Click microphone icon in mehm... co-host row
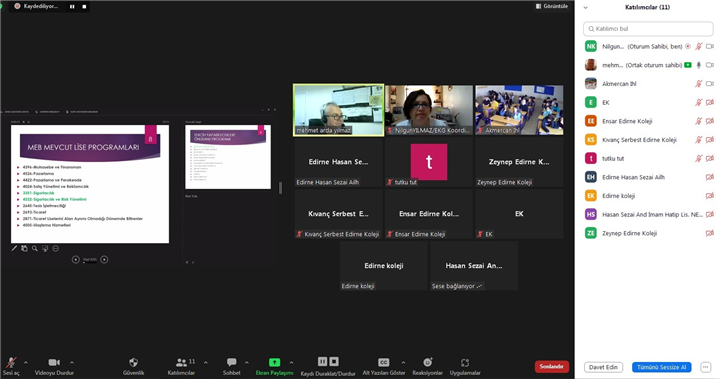 click(x=698, y=65)
